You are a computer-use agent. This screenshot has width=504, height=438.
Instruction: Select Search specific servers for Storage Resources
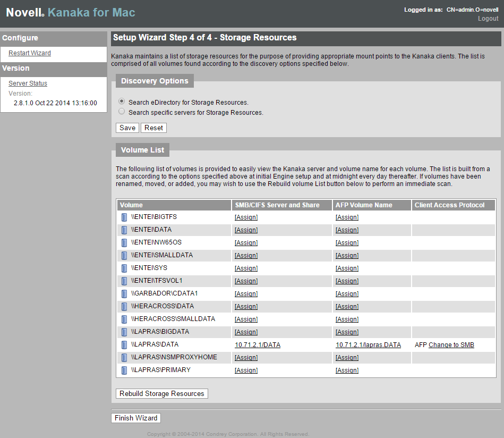tap(122, 112)
